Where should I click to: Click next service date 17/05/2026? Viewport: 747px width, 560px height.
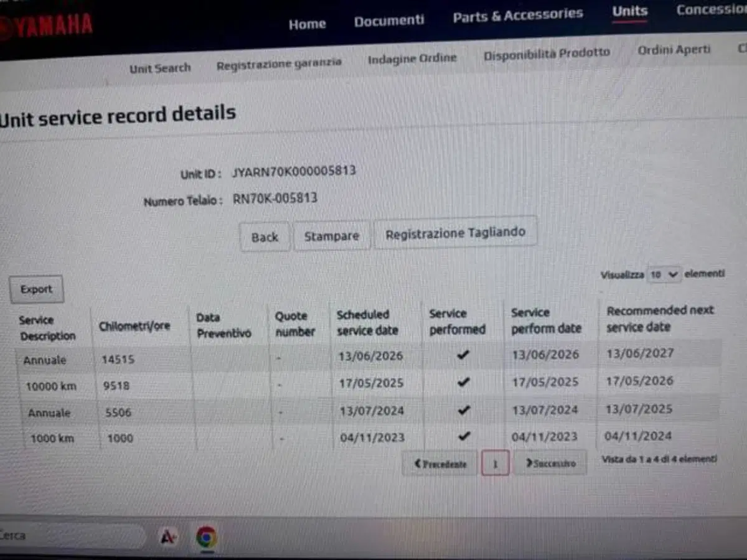pos(640,381)
